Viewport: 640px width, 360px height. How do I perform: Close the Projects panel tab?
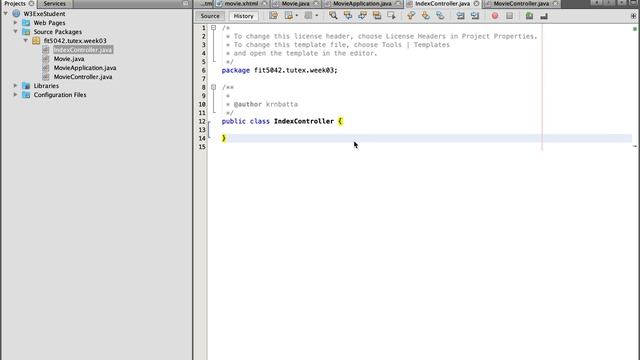31,3
